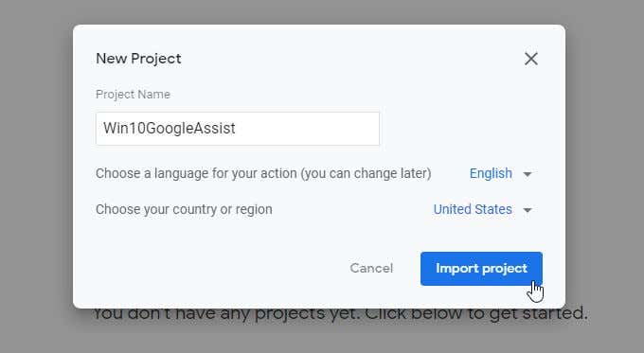Expand the United States region dropdown
644x353 pixels.
pos(483,210)
